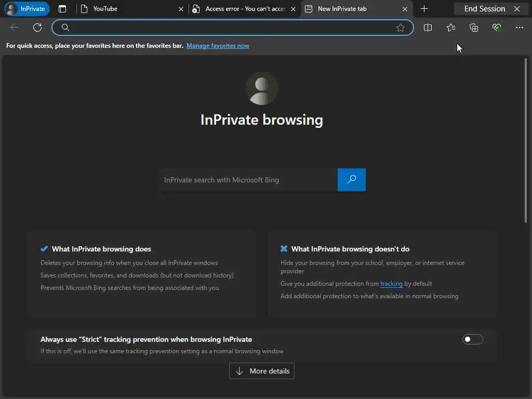Click the address bar search magnifier icon
This screenshot has width=532, height=399.
pos(65,28)
